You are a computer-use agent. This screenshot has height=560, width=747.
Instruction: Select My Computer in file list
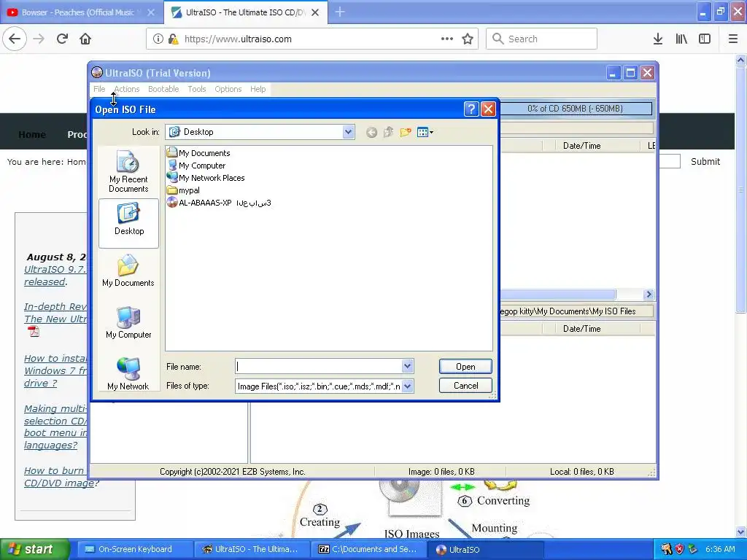[x=196, y=166]
